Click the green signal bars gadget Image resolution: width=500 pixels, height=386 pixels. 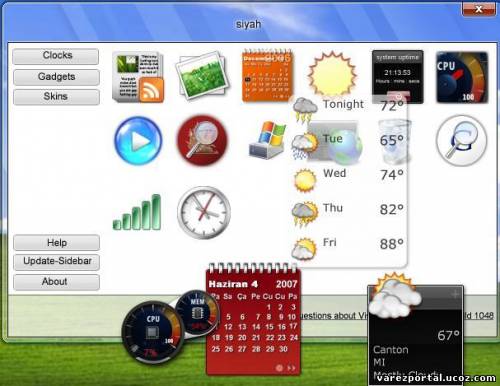point(137,212)
